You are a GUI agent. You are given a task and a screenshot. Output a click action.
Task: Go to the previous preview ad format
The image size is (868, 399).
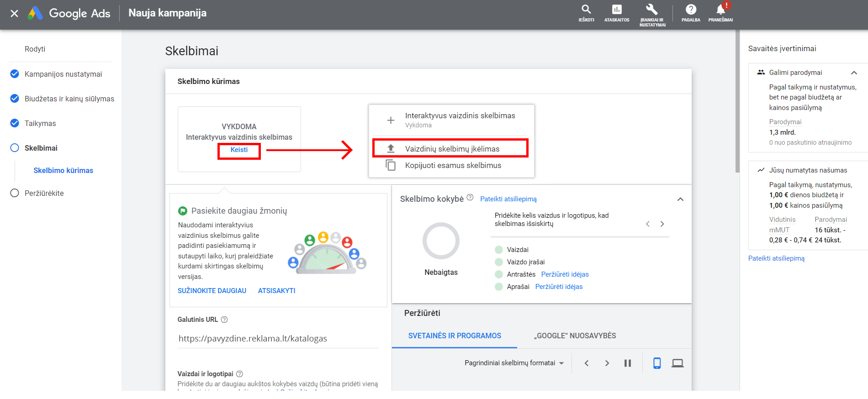pos(587,363)
